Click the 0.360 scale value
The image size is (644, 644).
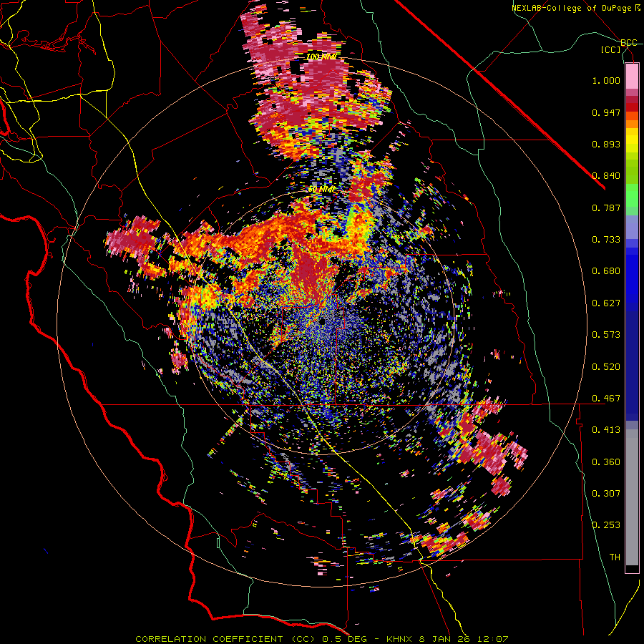(606, 462)
